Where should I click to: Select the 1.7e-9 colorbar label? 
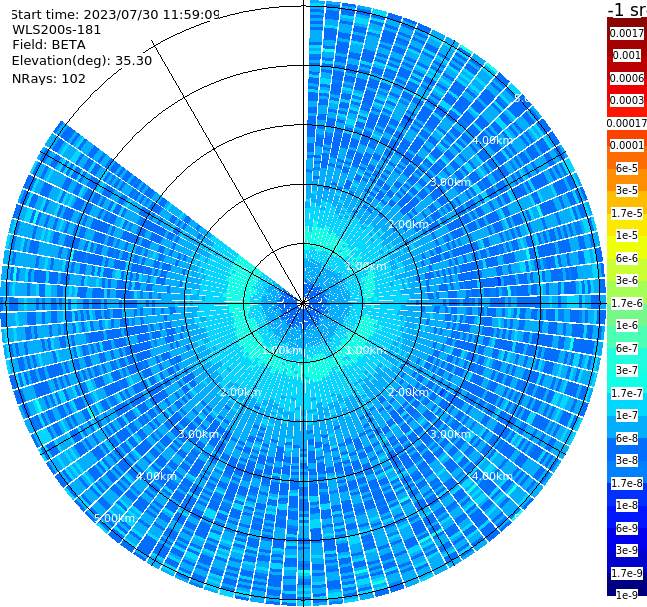(627, 573)
